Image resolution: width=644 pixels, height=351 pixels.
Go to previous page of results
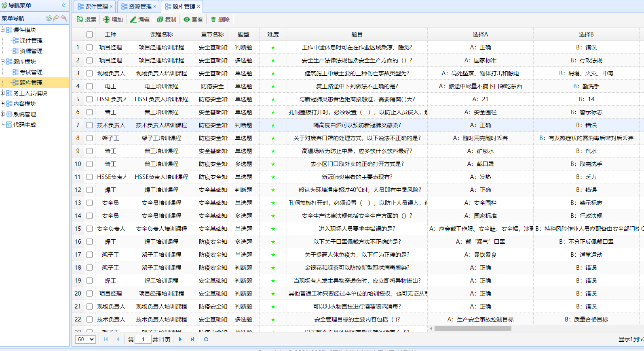(118, 339)
